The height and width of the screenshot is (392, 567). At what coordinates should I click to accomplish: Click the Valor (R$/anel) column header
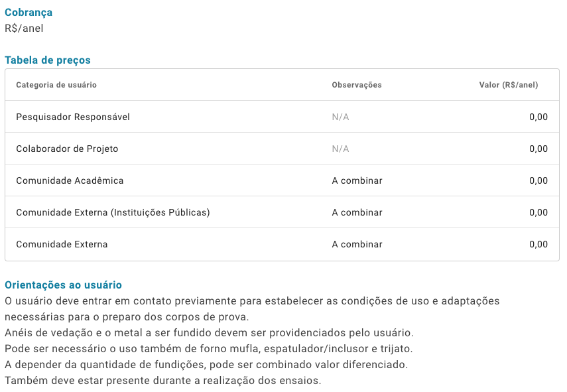point(509,85)
